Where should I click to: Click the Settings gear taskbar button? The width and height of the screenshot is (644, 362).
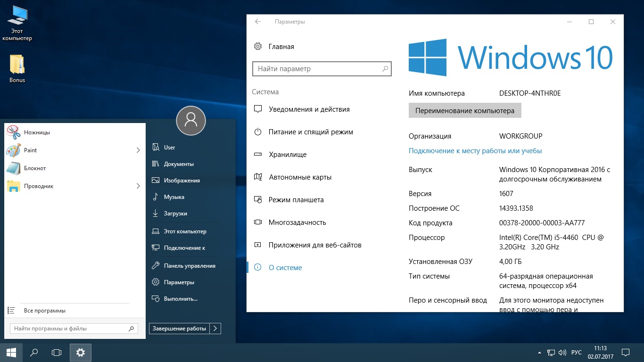pyautogui.click(x=81, y=352)
